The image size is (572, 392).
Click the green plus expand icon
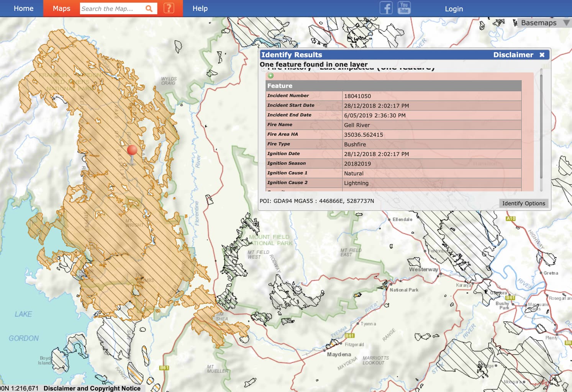pos(271,76)
